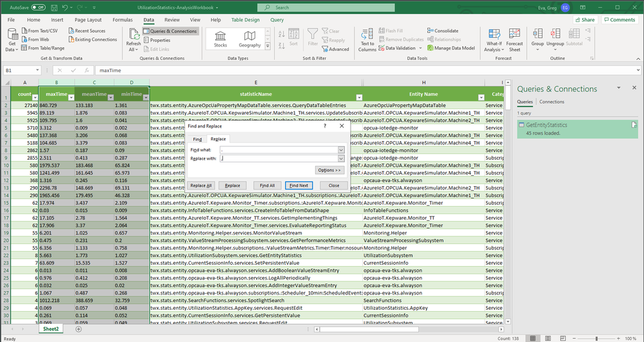Open the statisticName column filter dropdown
This screenshot has height=342, width=644.
point(359,97)
